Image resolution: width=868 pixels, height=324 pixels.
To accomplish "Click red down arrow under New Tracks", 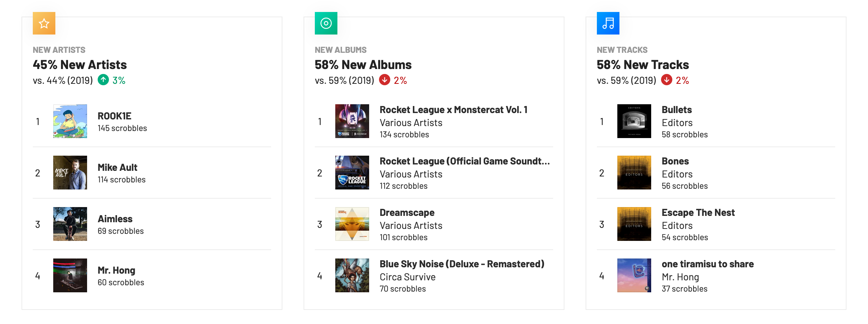I will pyautogui.click(x=667, y=80).
